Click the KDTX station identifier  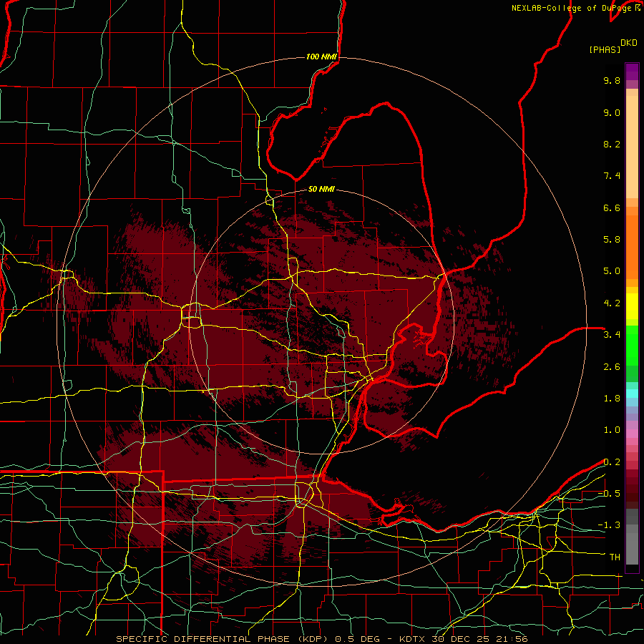(413, 639)
